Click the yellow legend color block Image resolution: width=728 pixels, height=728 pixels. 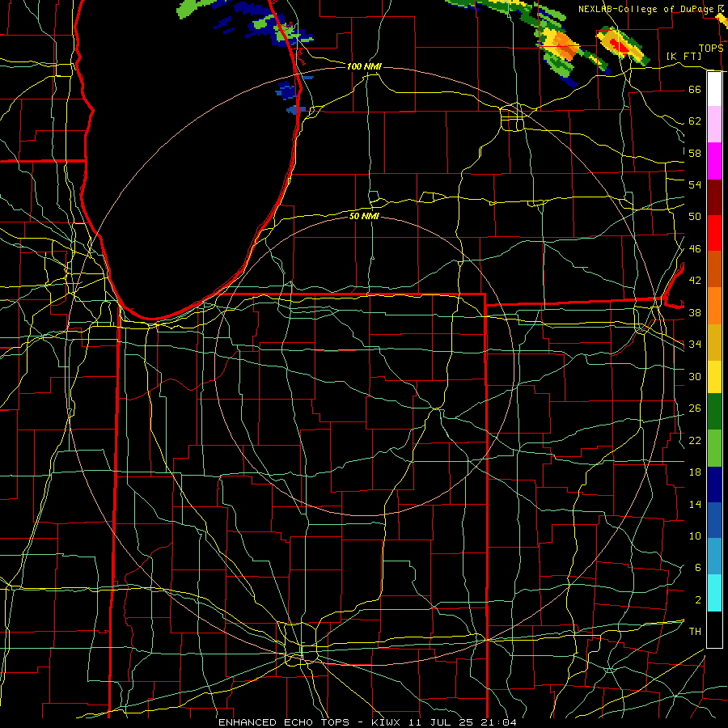point(714,376)
